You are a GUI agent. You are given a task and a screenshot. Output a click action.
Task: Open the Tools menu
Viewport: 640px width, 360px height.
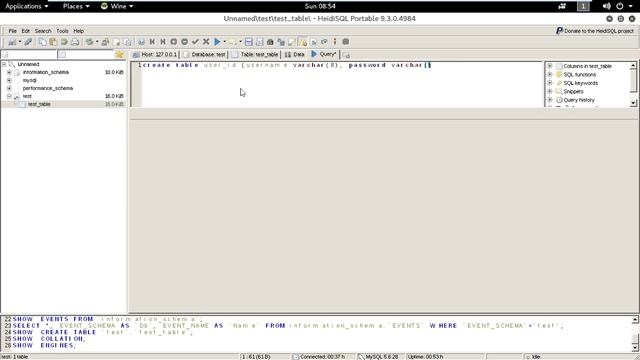coord(62,31)
